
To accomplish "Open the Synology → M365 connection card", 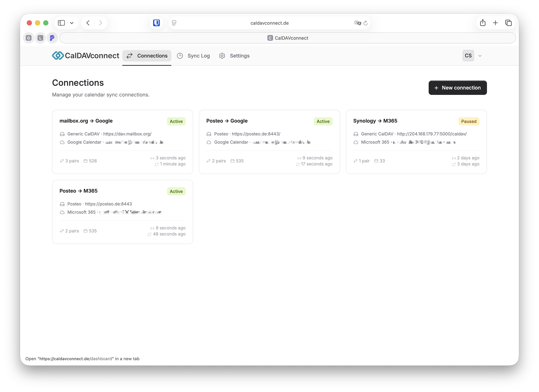I will click(375, 121).
